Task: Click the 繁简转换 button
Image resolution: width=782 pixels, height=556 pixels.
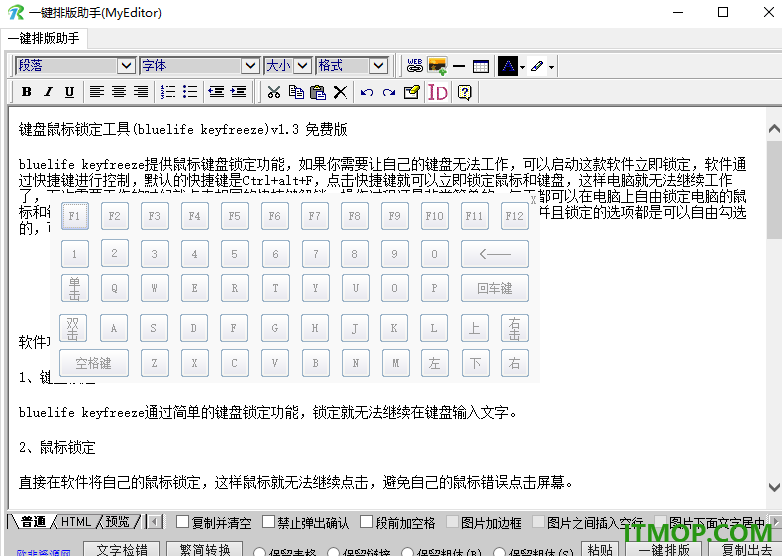Action: coord(204,549)
